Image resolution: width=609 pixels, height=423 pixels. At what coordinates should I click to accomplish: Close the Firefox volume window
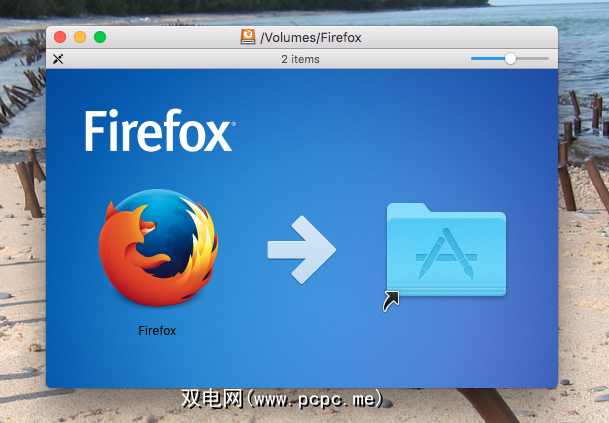[60, 37]
